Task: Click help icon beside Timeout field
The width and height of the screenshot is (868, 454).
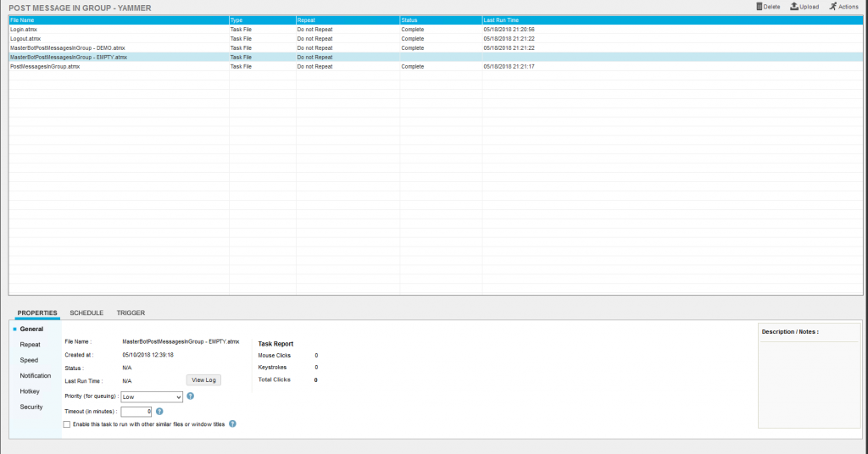Action: click(x=159, y=411)
